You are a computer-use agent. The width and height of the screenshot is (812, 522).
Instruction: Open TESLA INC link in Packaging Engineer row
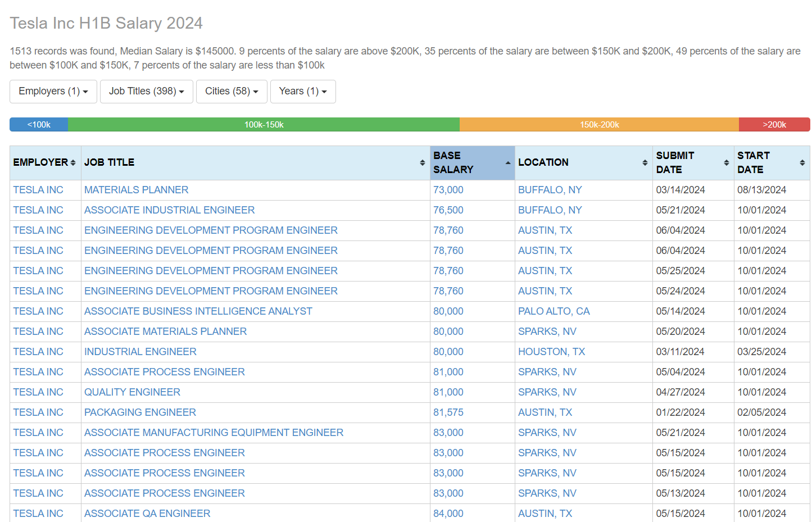38,412
